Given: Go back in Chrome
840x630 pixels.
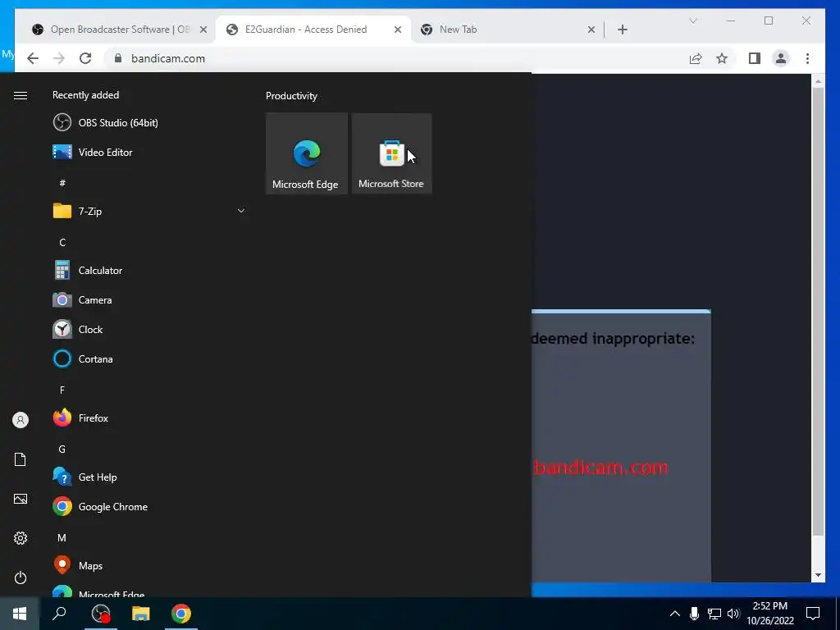Looking at the screenshot, I should tap(33, 58).
